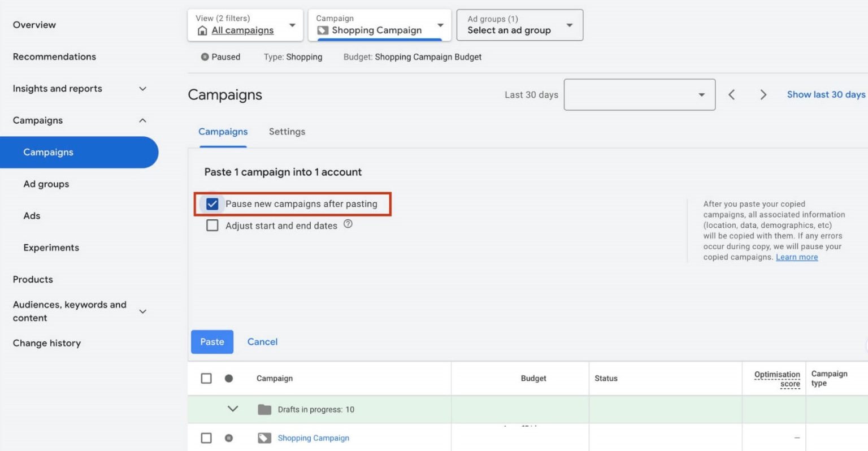Image resolution: width=868 pixels, height=451 pixels.
Task: Uncheck Pause new campaigns after pasting
Action: click(x=212, y=204)
